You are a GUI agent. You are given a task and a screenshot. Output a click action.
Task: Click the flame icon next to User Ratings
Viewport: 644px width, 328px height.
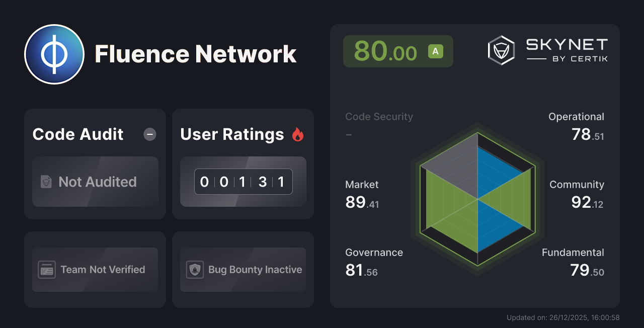[298, 134]
